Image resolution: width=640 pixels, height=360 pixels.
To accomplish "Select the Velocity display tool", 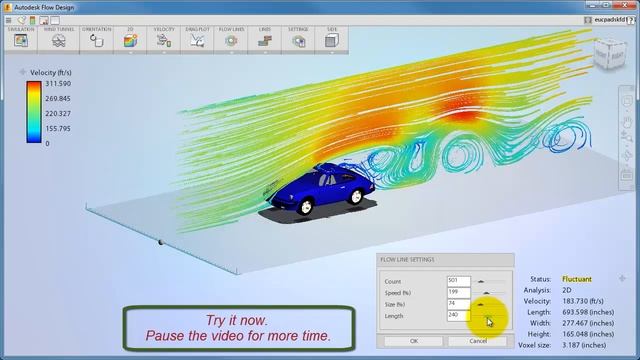I will click(x=164, y=40).
